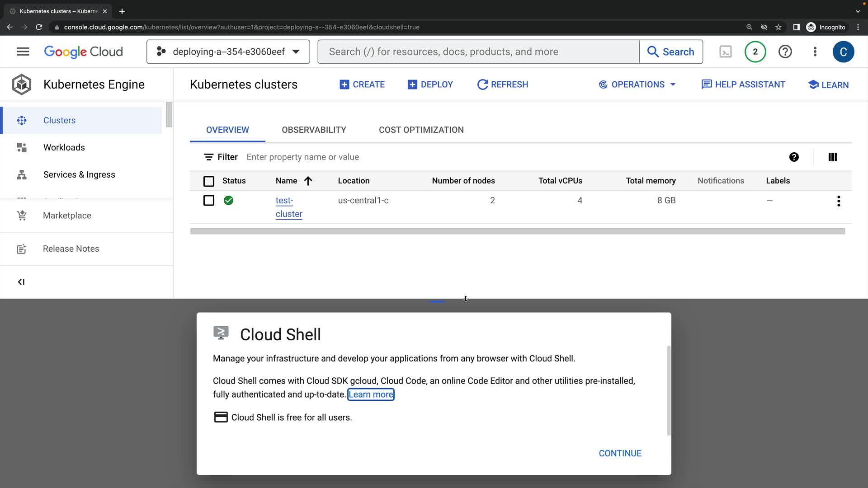
Task: Sort clusters by Name column arrow
Action: 308,181
